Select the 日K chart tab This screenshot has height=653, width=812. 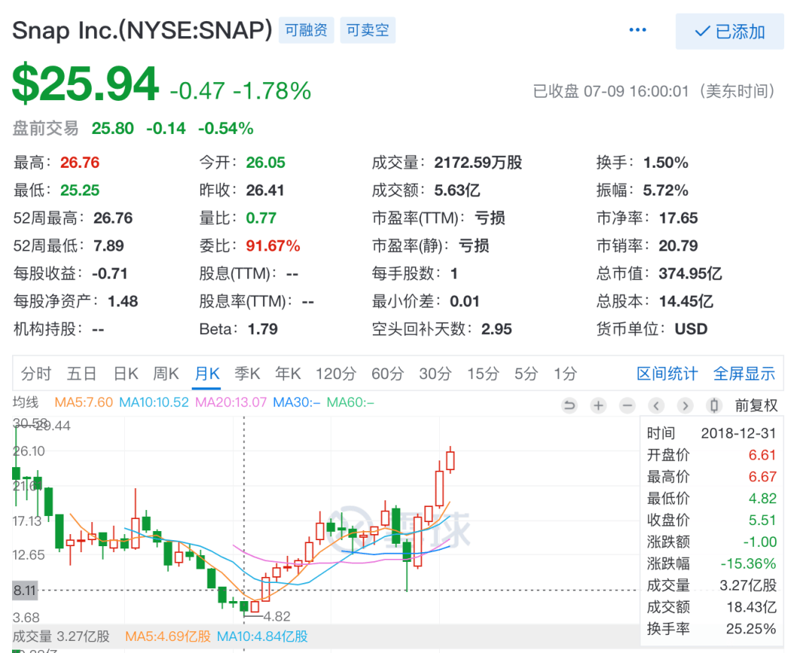click(126, 374)
